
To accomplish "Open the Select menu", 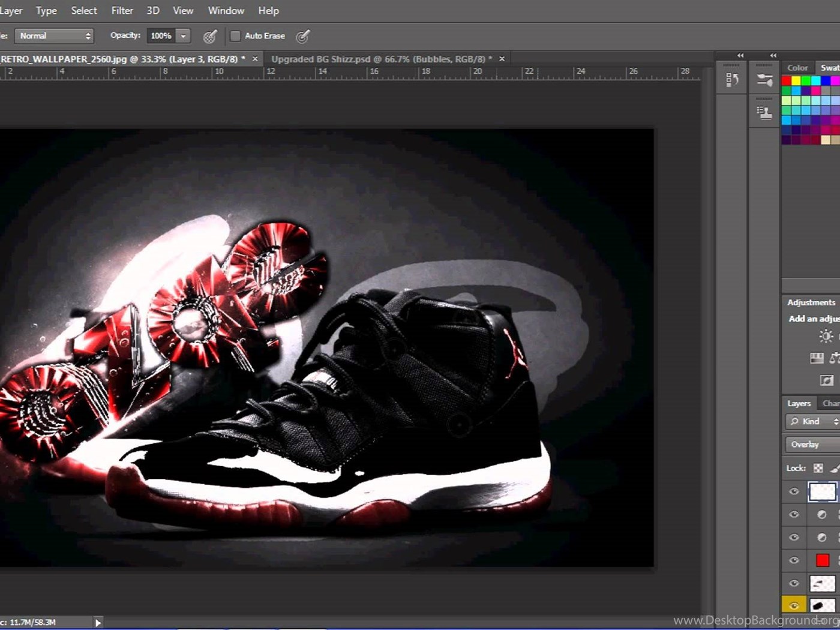I will pos(84,11).
